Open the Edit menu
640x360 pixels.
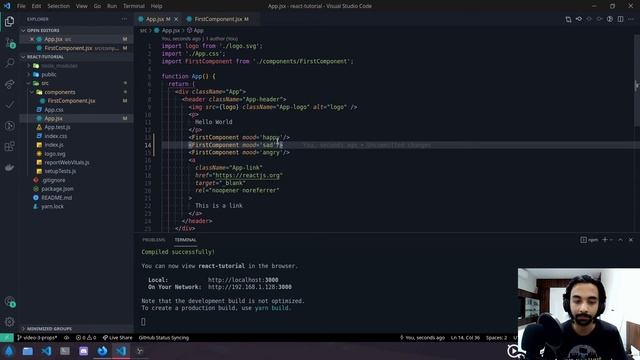pos(36,6)
